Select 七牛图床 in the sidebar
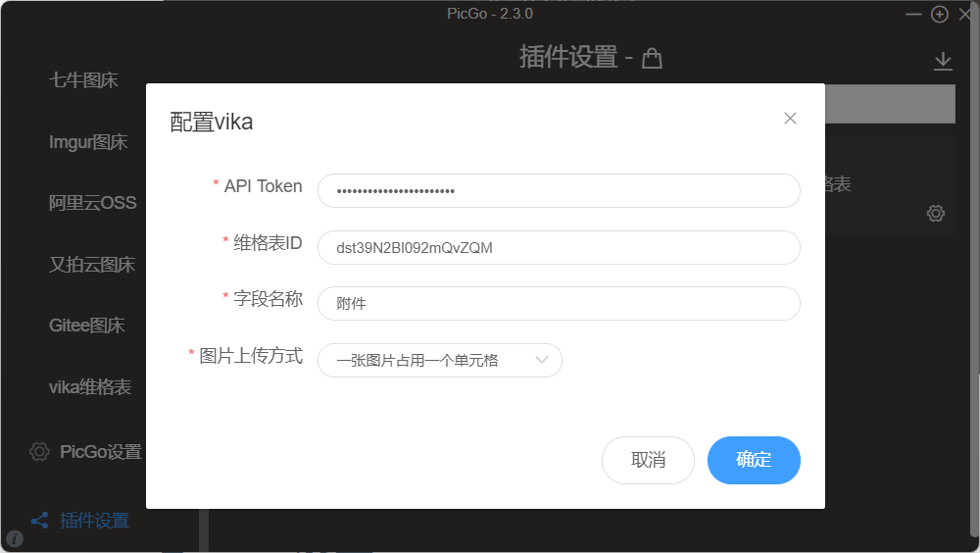 click(84, 80)
